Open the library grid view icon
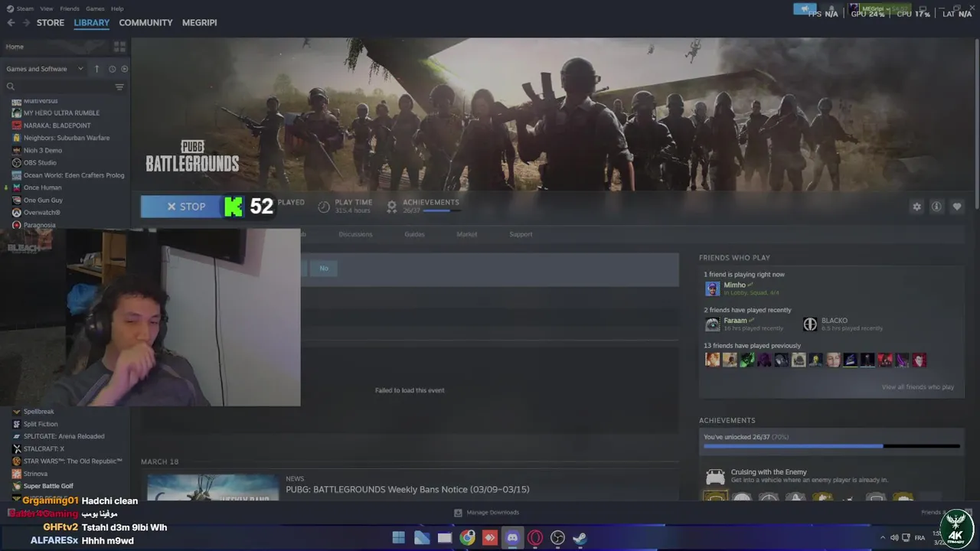This screenshot has width=980, height=551. pos(119,47)
